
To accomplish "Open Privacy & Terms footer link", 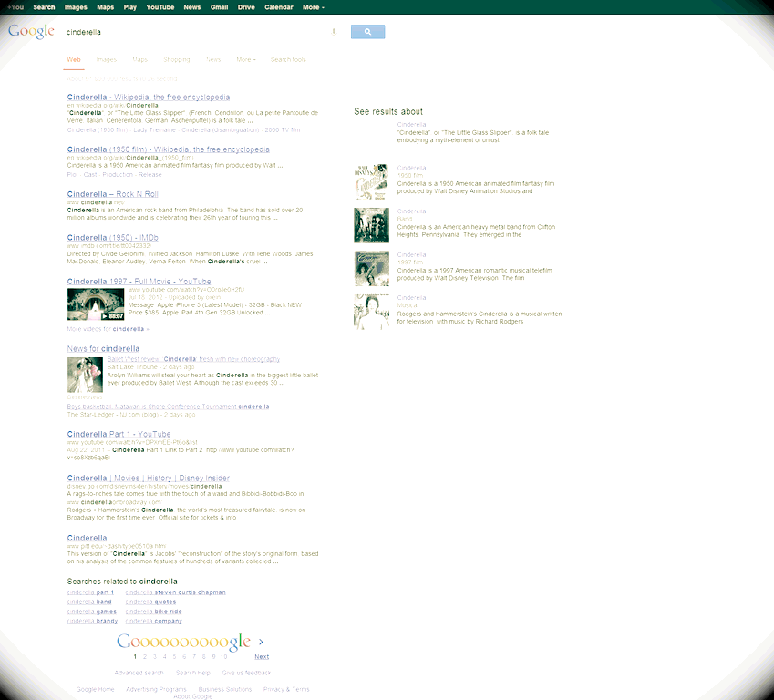I will pyautogui.click(x=286, y=690).
